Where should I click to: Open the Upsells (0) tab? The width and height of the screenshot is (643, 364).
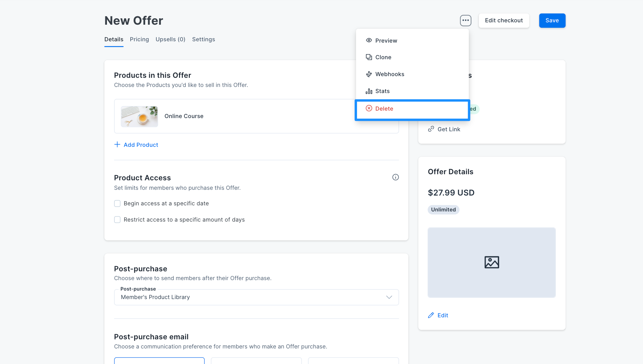170,39
